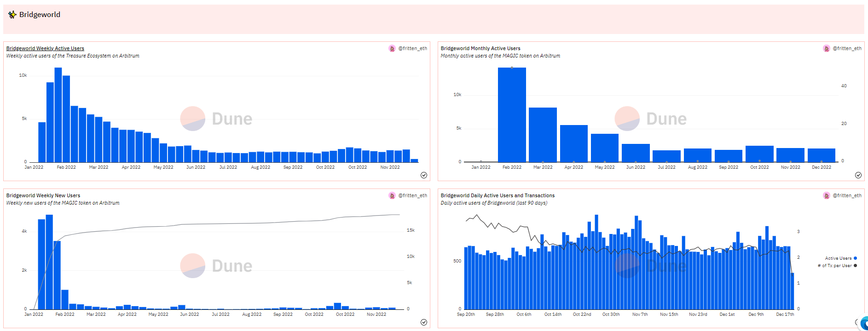Toggle the # of Tx per User legend series
Image resolution: width=868 pixels, height=331 pixels.
(837, 266)
